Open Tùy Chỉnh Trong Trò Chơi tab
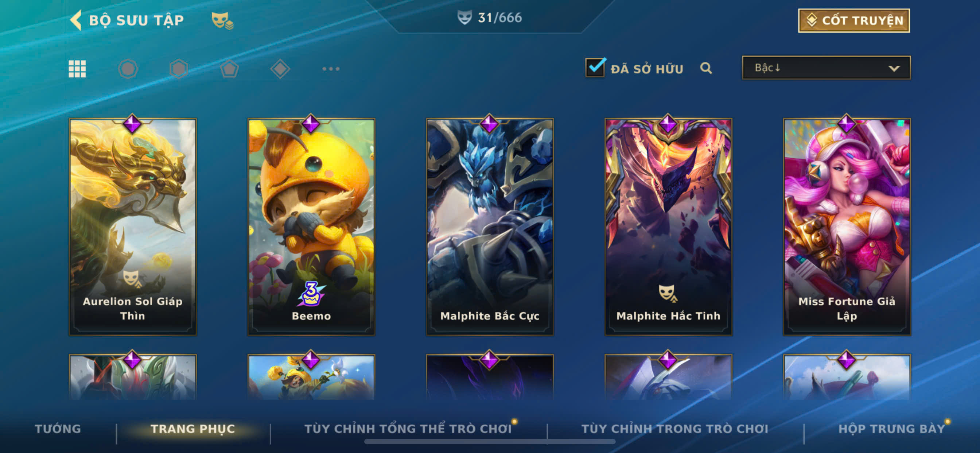The image size is (980, 453). point(675,429)
